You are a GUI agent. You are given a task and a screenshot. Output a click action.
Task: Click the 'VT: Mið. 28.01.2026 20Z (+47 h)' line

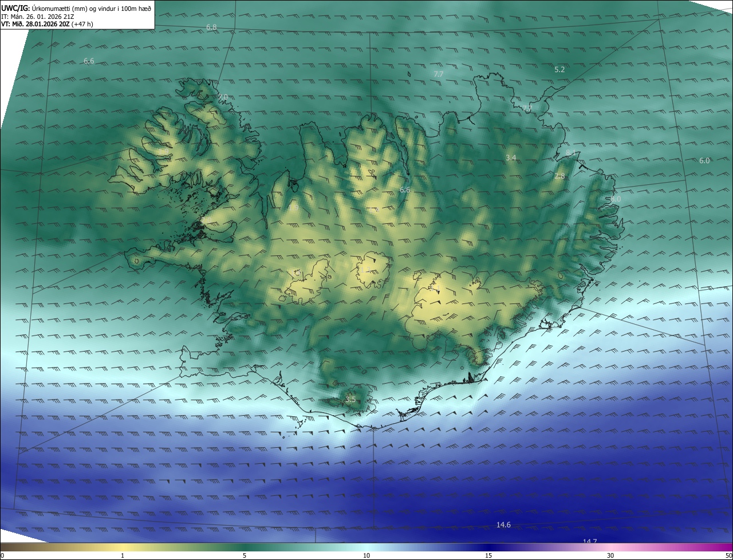(x=47, y=24)
